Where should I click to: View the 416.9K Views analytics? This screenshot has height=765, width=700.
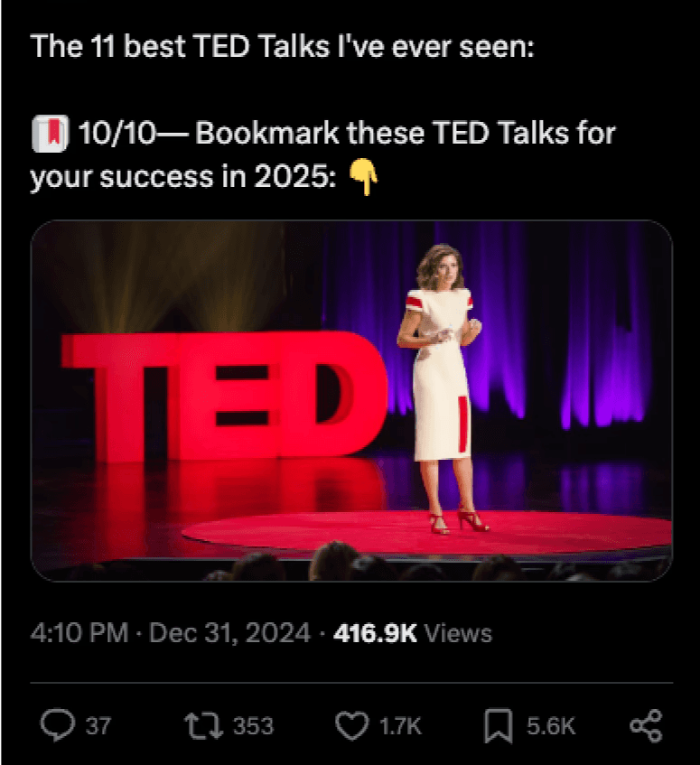pyautogui.click(x=413, y=633)
